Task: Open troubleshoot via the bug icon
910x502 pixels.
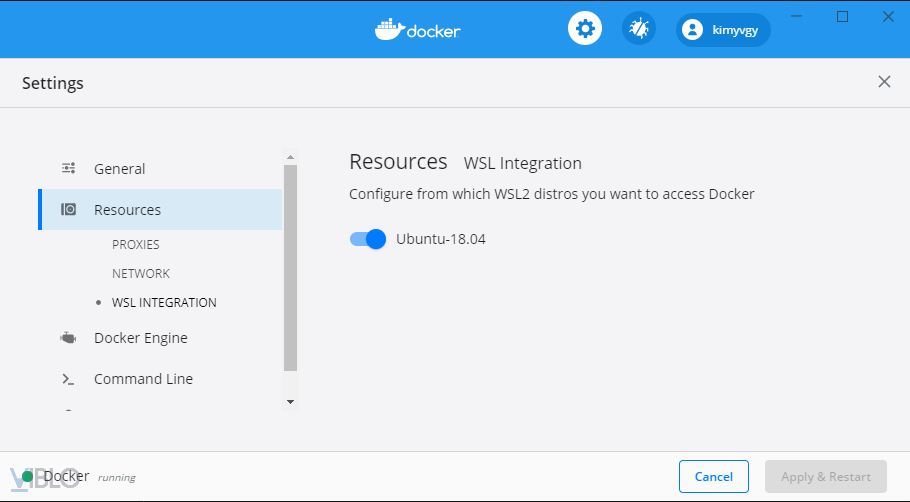Action: (638, 29)
